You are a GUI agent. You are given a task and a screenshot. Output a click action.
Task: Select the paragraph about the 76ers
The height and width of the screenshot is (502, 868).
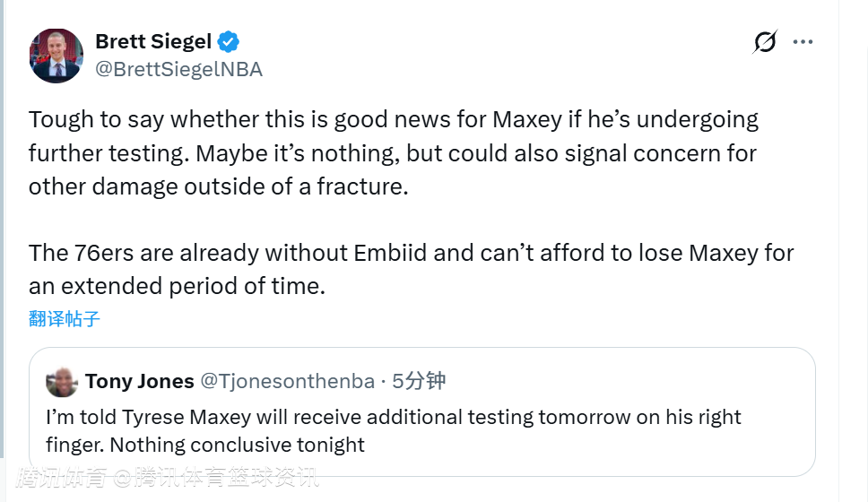coord(411,269)
